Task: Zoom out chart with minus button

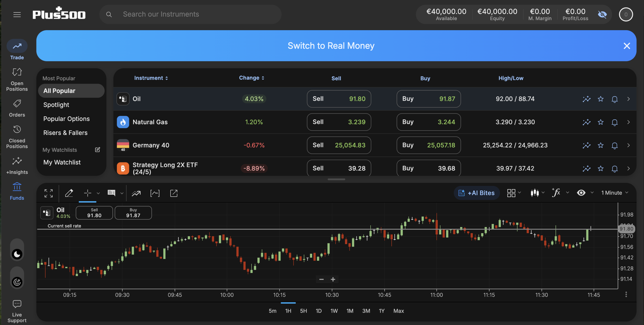Action: pyautogui.click(x=321, y=280)
